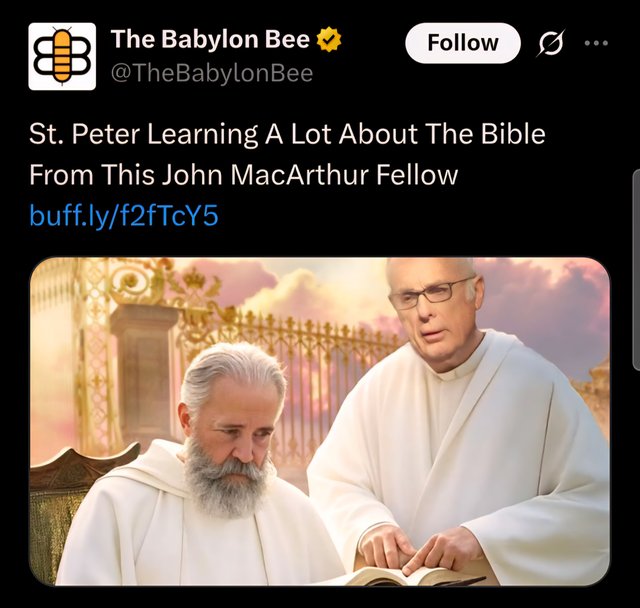
Task: Open The Babylon Bee profile avatar
Action: coord(62,56)
